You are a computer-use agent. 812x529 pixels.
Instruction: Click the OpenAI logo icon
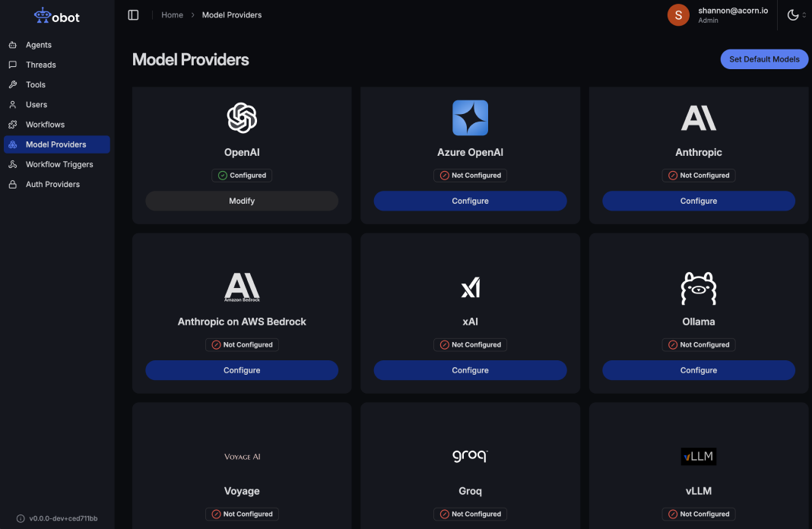[242, 118]
